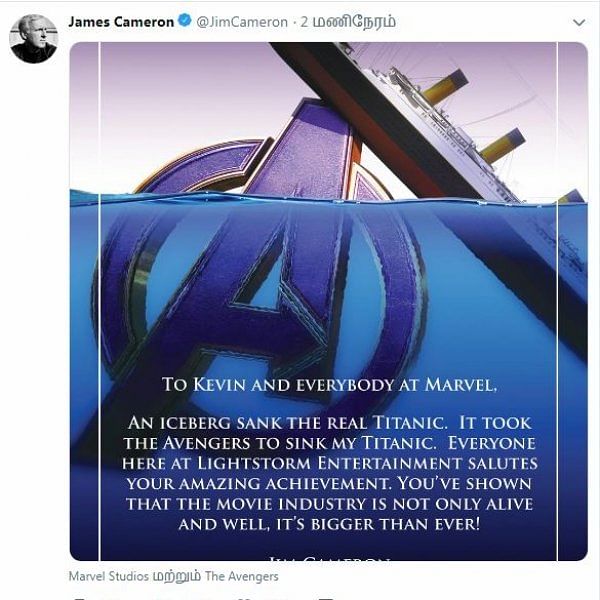The width and height of the screenshot is (600, 600).
Task: Click the ocean waterline in the poster image
Action: [x=328, y=199]
